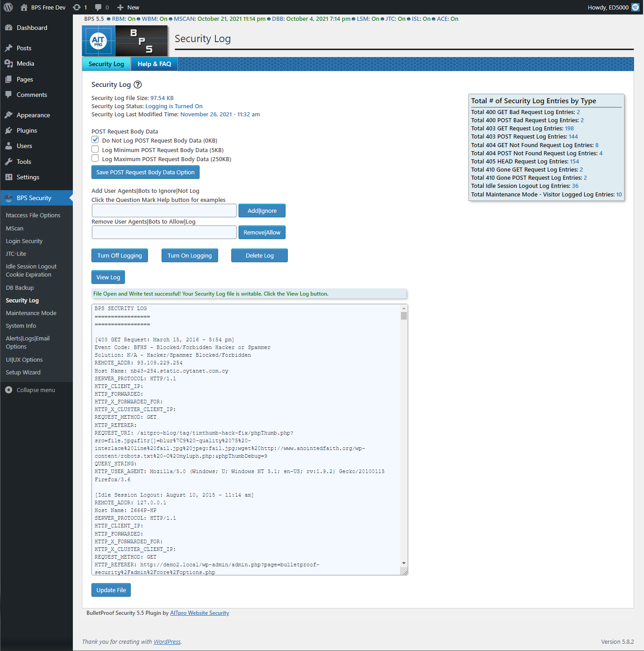The image size is (644, 651).
Task: Click the Dashboard gauge icon
Action: (9, 28)
